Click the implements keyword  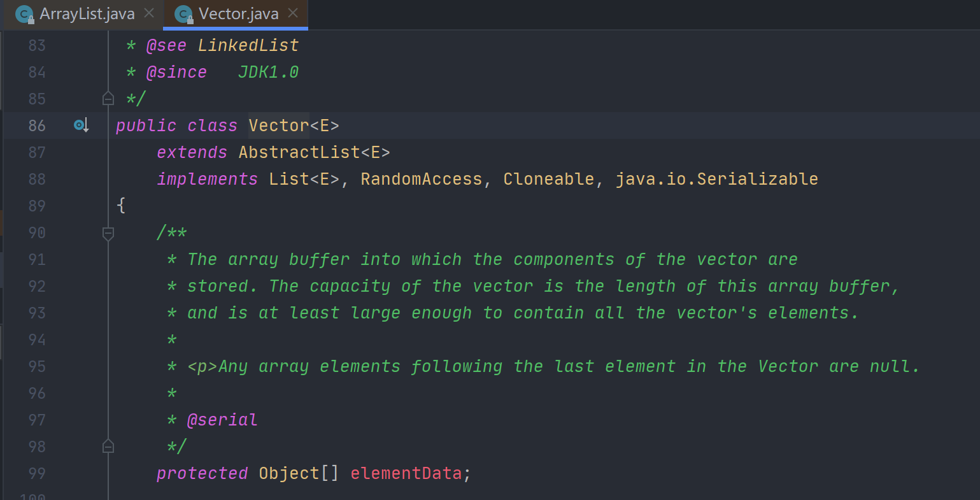point(208,179)
